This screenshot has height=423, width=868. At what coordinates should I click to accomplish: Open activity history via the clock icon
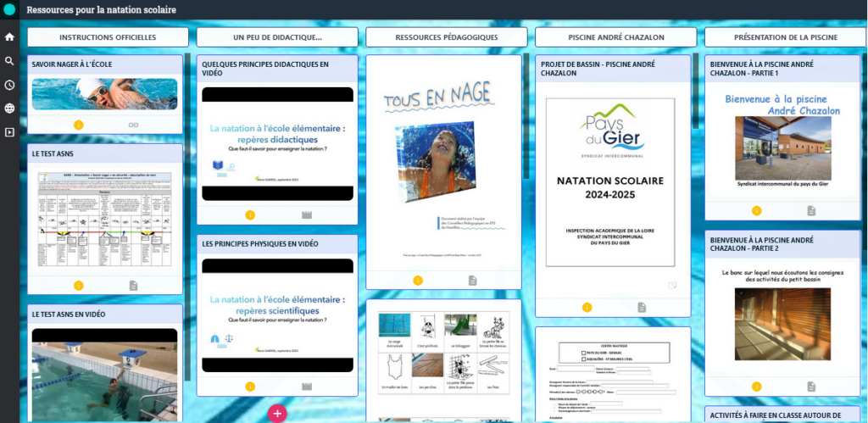point(9,85)
